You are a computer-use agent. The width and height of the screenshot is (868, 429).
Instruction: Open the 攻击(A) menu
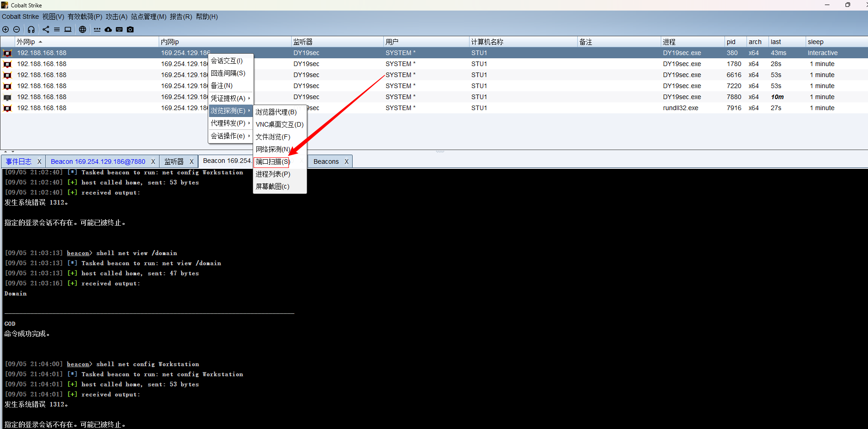(x=116, y=17)
